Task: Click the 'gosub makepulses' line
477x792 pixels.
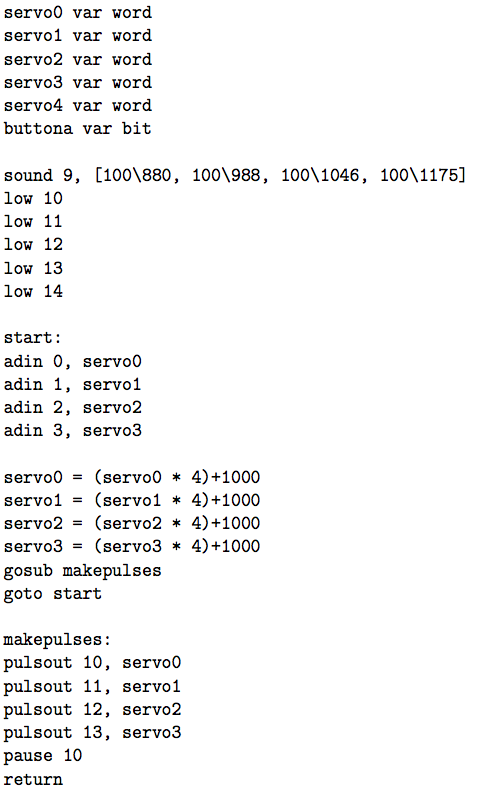Action: 82,570
